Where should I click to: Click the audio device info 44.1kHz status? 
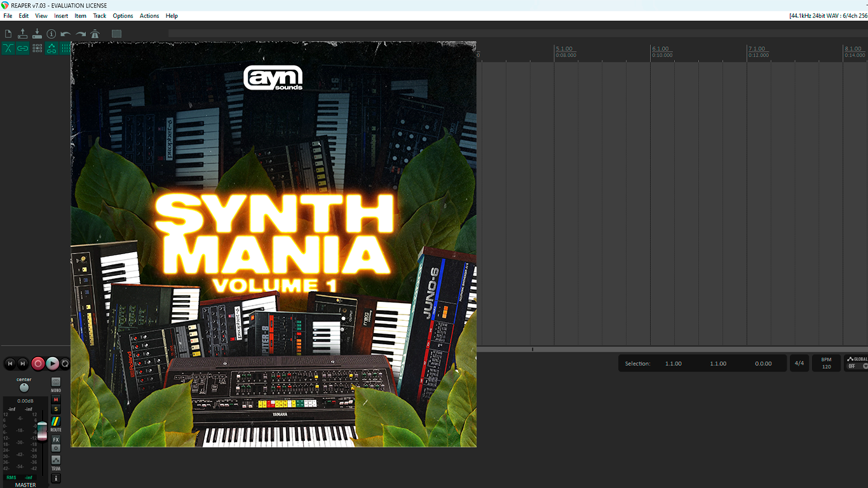[829, 16]
